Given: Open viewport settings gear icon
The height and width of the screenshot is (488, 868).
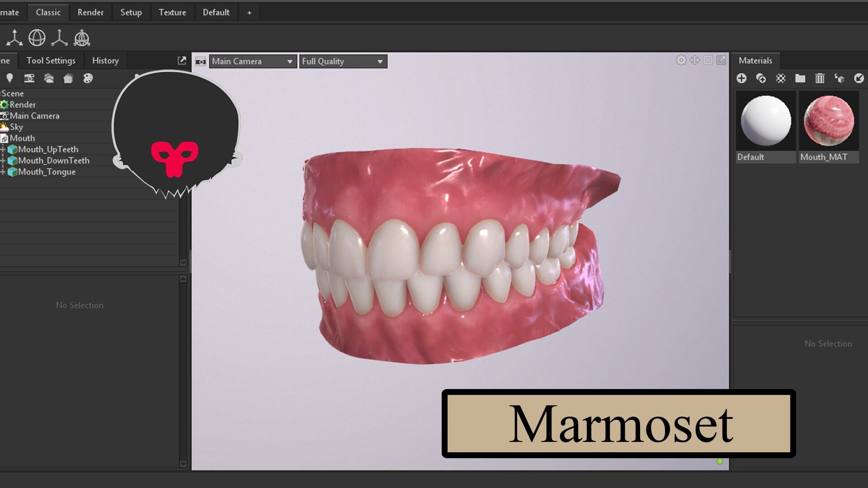Looking at the screenshot, I should [x=681, y=60].
